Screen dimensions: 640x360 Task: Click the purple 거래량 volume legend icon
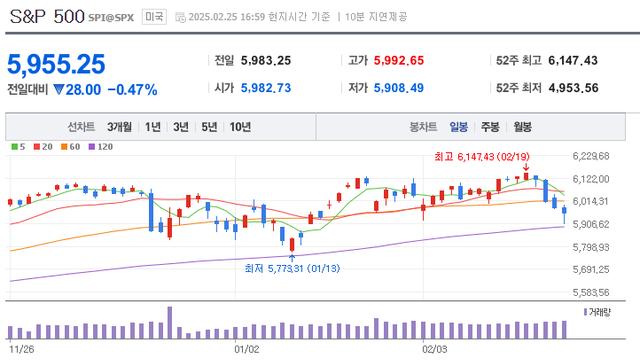[585, 312]
